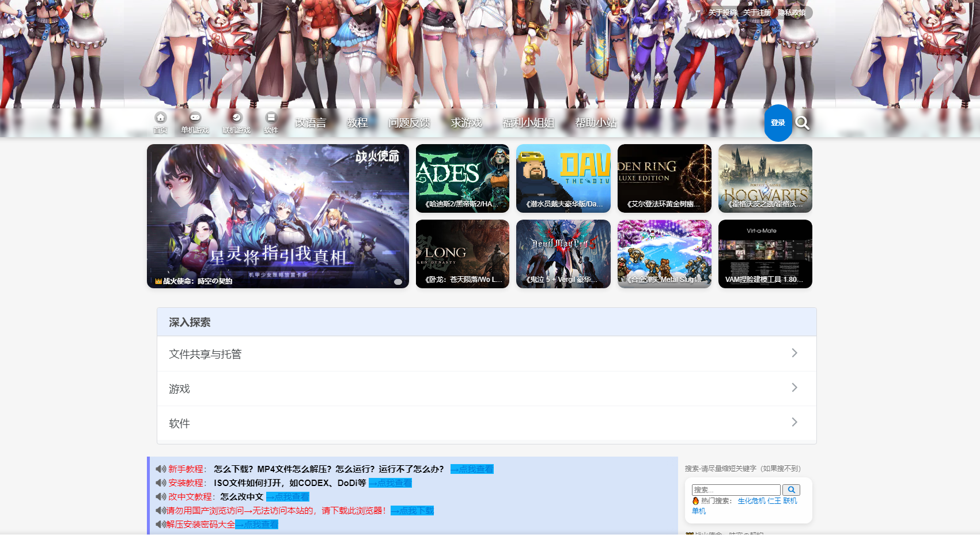Image resolution: width=980 pixels, height=535 pixels.
Task: Click the 生化危机 hot search link
Action: (x=752, y=501)
